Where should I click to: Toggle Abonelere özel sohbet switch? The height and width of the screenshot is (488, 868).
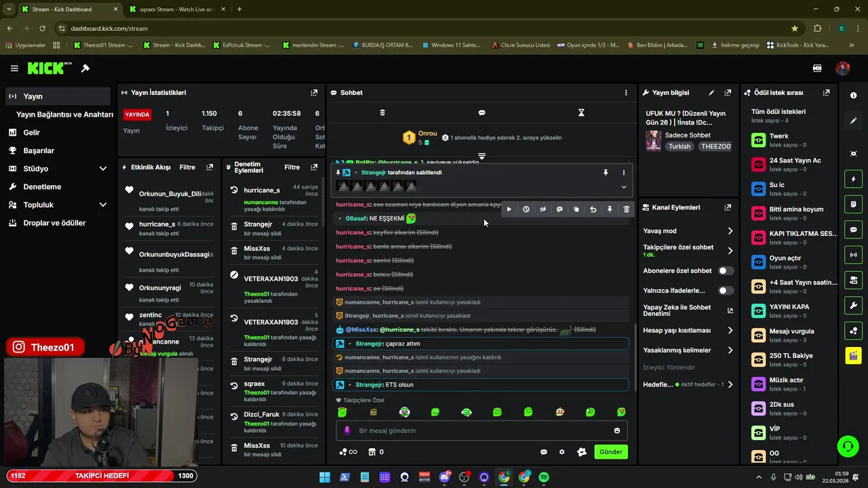[726, 270]
